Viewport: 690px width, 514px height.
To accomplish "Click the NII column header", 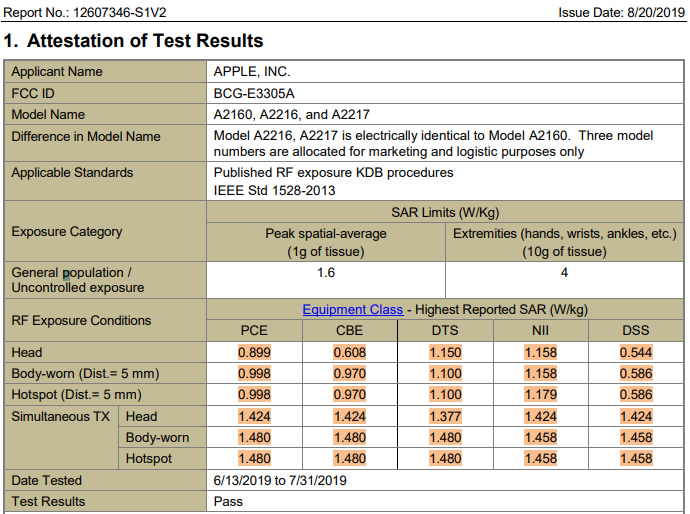I will tap(540, 331).
